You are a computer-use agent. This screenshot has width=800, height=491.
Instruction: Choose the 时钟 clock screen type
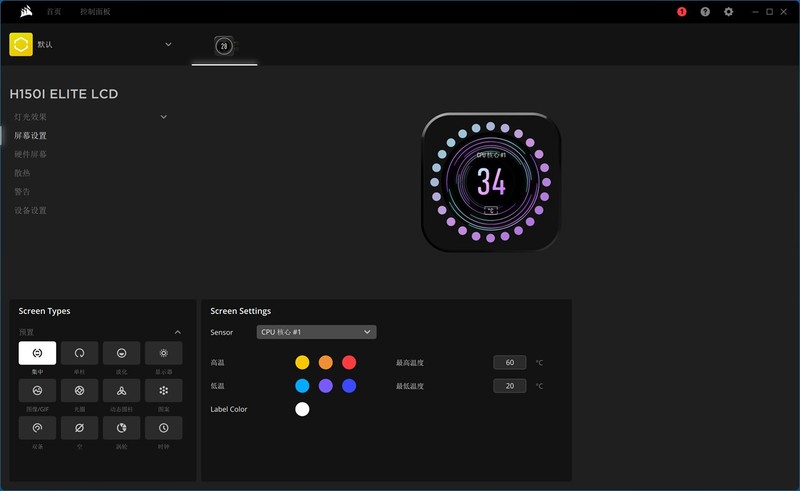[164, 428]
